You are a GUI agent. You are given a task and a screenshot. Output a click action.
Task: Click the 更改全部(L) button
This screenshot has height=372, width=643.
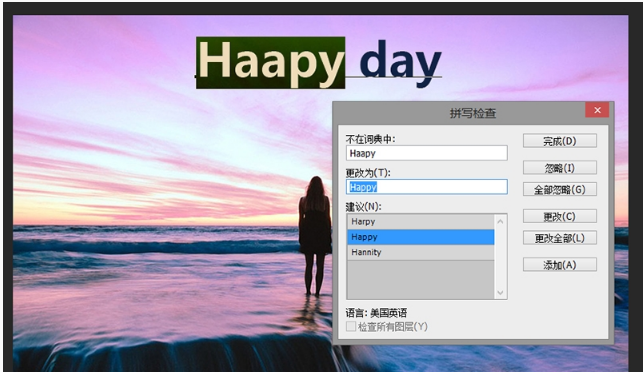click(x=560, y=238)
